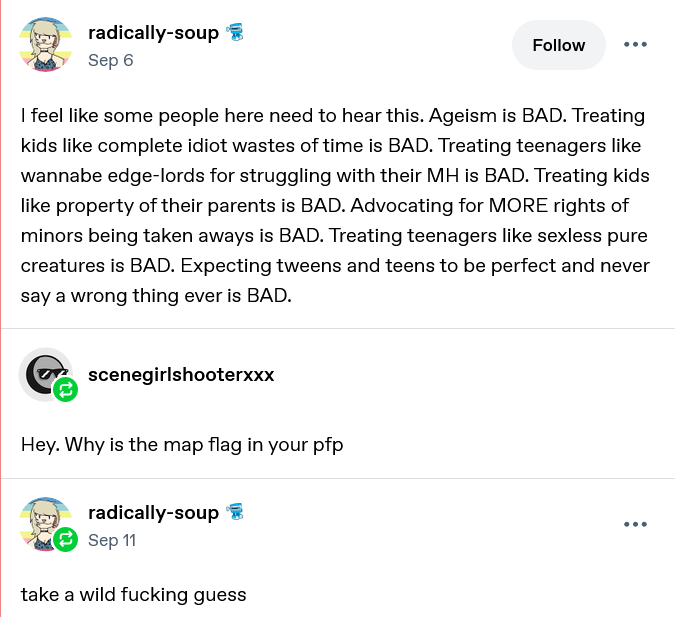Click the radically-soup username on the Sep 11 reblog
This screenshot has width=675, height=617.
(x=153, y=513)
